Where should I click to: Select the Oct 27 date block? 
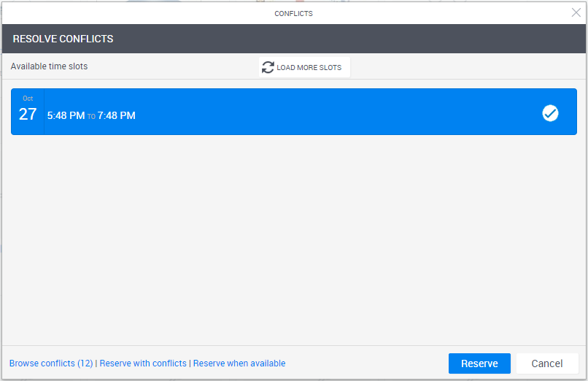pos(28,112)
